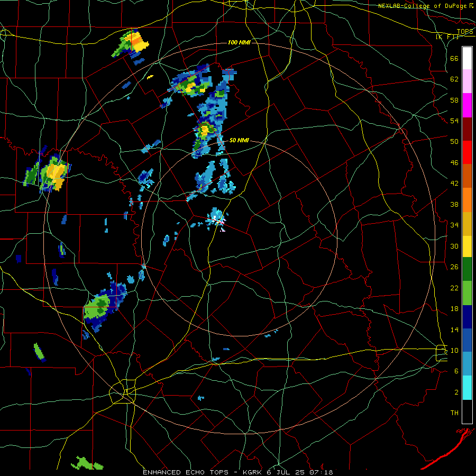Click the "14" legend value
This screenshot has height=476, width=476.
[454, 329]
